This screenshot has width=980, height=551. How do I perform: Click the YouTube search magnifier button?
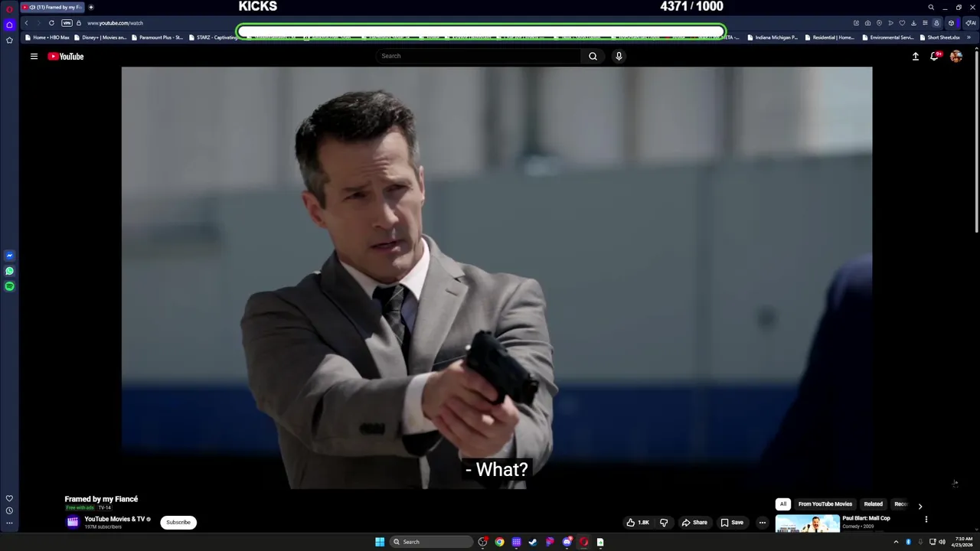pos(593,56)
